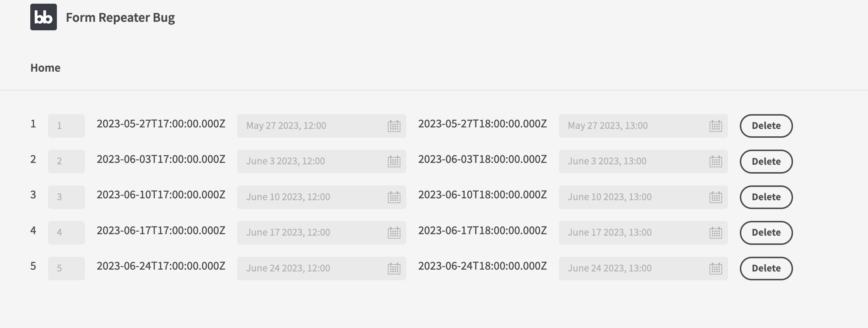Delete the row dated June 10
Screen dimensions: 868x328
[766, 197]
